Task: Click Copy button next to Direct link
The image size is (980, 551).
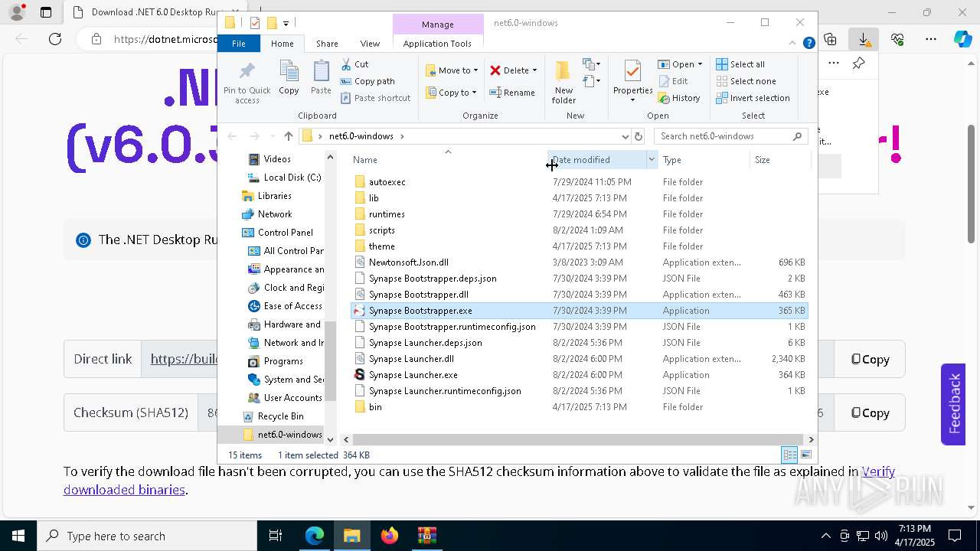Action: point(870,360)
